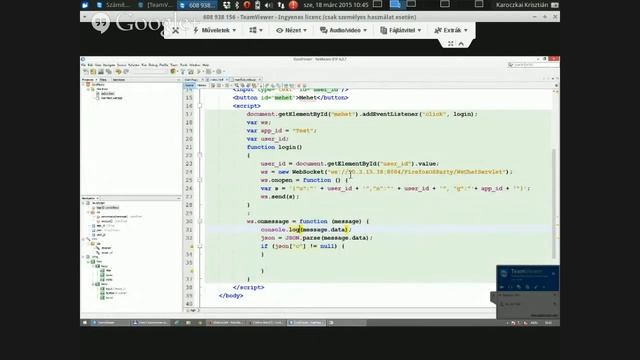The image size is (640, 360).
Task: Switch editor to History view
Action: pyautogui.click(x=202, y=85)
